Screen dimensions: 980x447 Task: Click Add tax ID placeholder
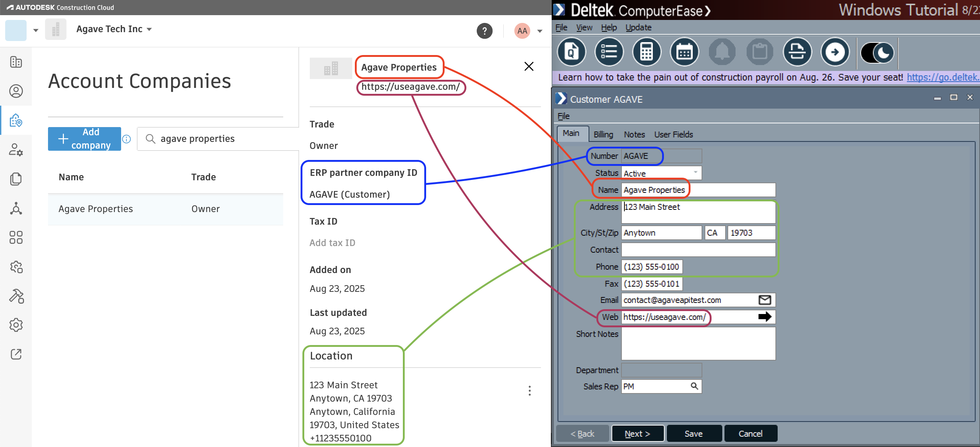tap(332, 243)
